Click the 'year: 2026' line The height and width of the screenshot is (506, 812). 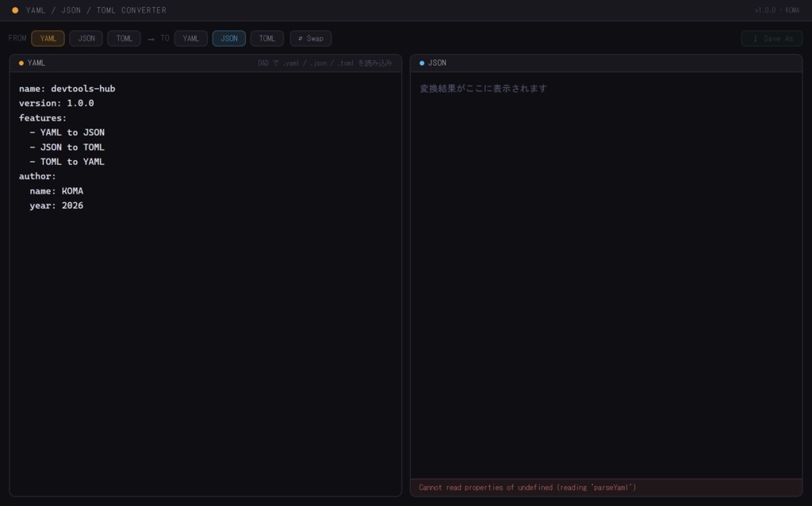[56, 205]
